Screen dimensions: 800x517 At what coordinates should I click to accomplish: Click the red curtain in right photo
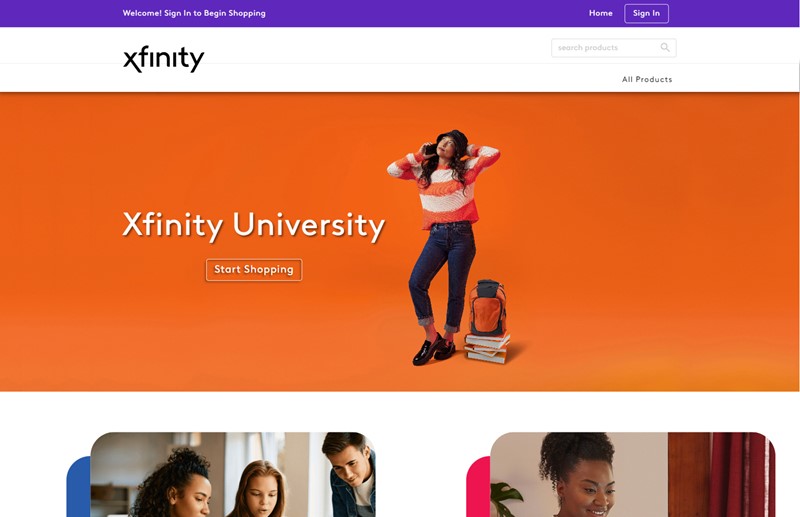point(741,475)
